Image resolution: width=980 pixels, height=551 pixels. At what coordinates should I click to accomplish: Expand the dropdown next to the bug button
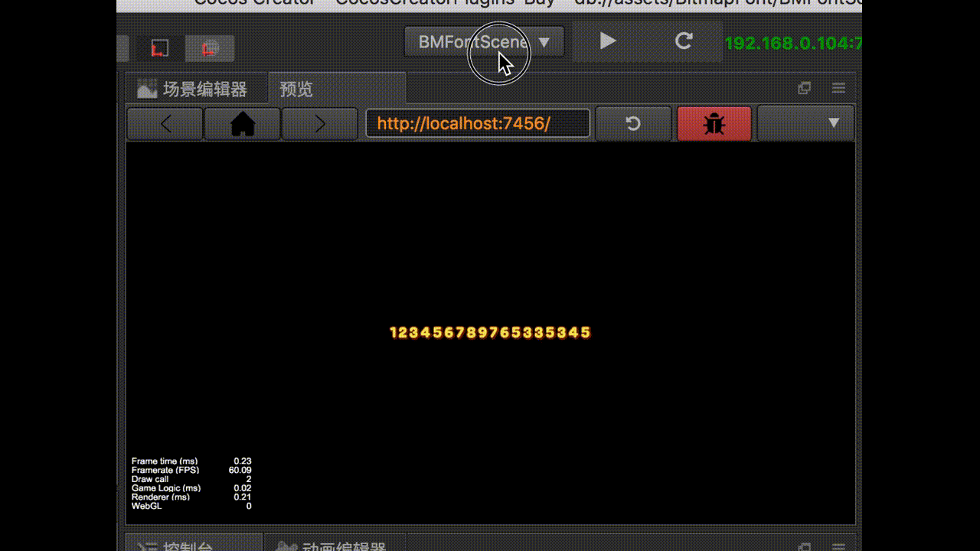pyautogui.click(x=805, y=123)
